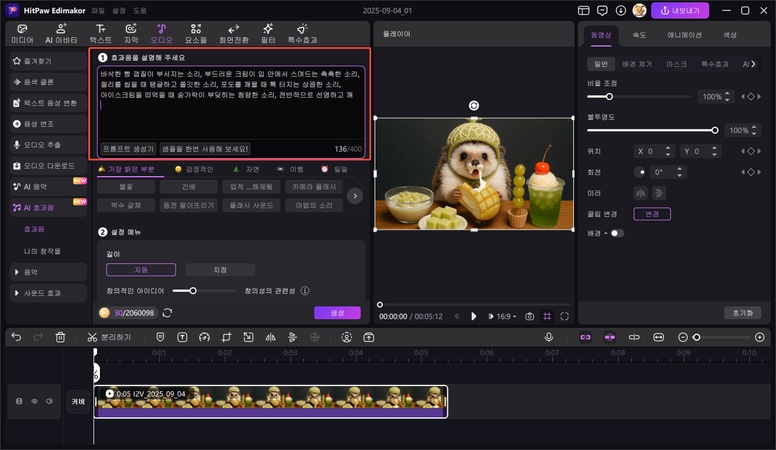Click the add text T icon in timeline toolbar
This screenshot has width=776, height=450.
pyautogui.click(x=182, y=337)
